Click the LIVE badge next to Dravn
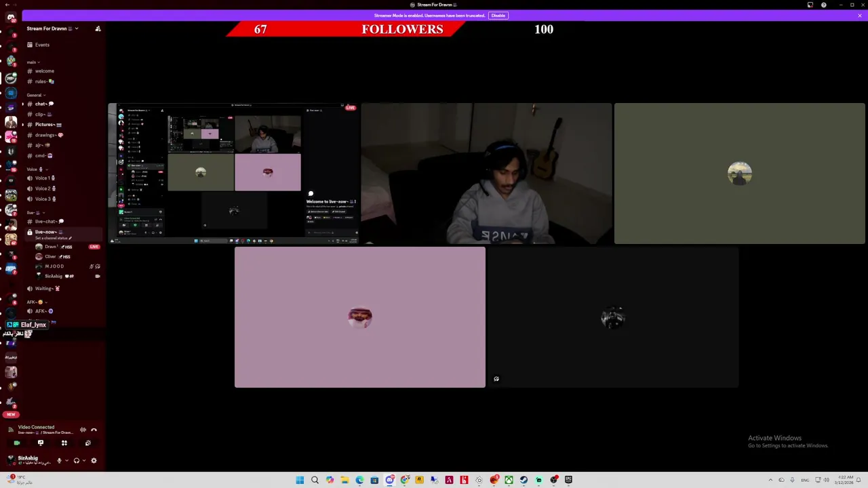 click(94, 247)
